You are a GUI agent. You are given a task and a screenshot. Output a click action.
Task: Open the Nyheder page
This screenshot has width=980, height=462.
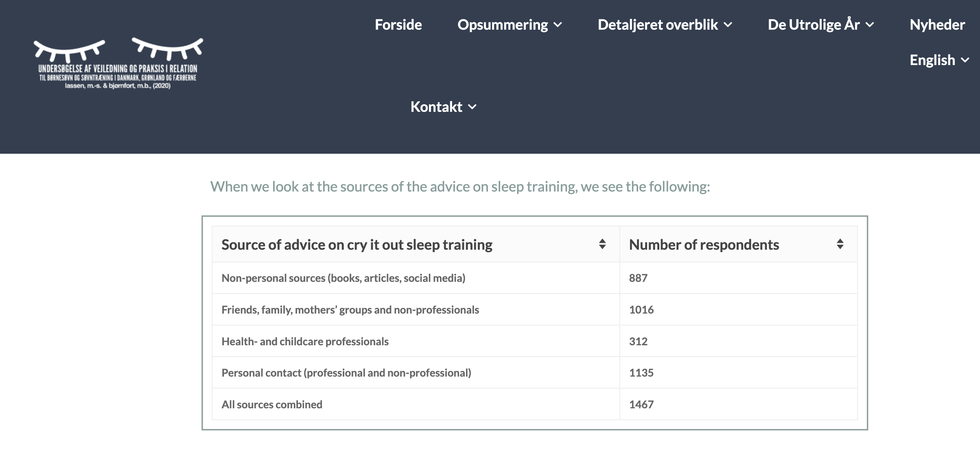[937, 25]
